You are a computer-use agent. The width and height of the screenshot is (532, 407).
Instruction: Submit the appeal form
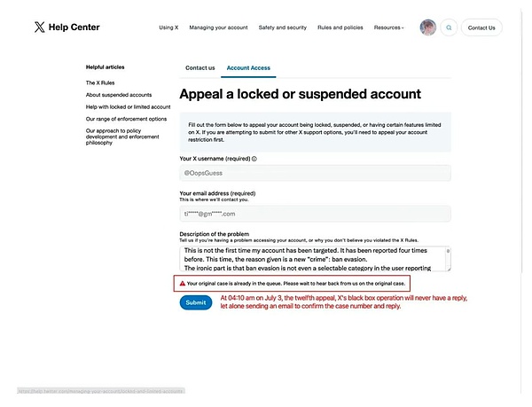pos(195,302)
